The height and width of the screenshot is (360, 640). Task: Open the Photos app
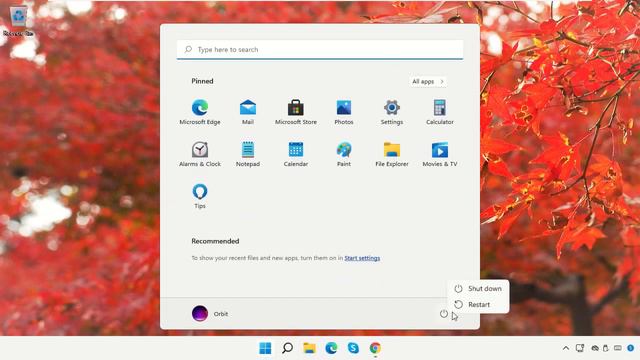[x=344, y=111]
